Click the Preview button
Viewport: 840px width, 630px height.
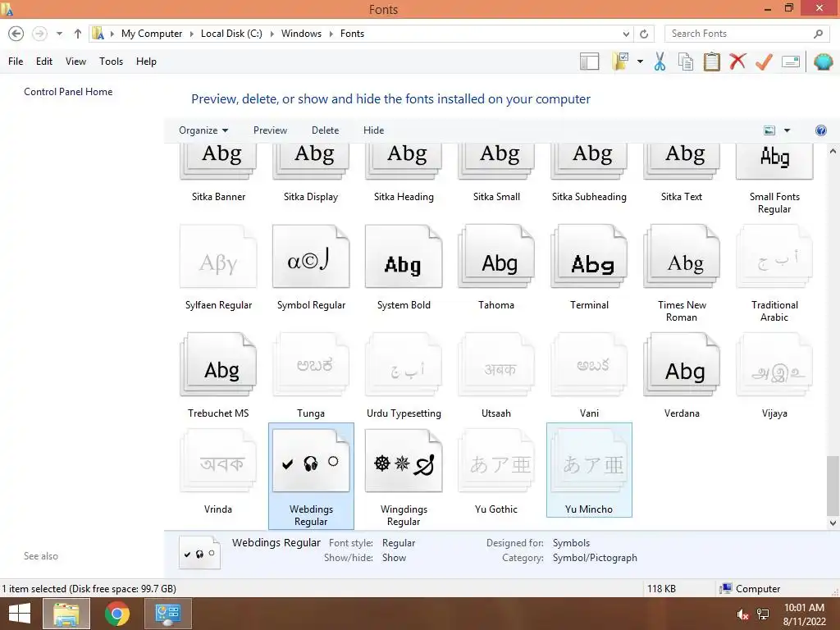[x=270, y=130]
